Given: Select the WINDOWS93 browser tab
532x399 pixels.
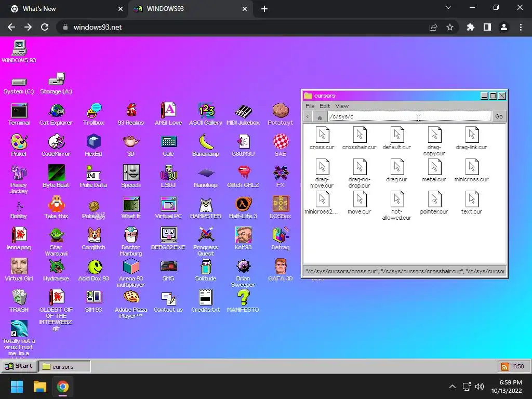Looking at the screenshot, I should click(x=191, y=9).
